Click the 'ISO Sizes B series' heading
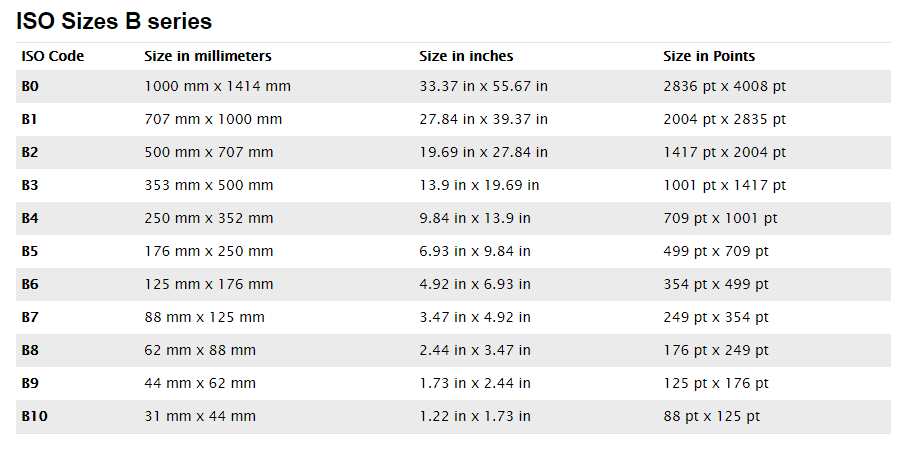Screen dimensions: 907x450 (x=114, y=21)
